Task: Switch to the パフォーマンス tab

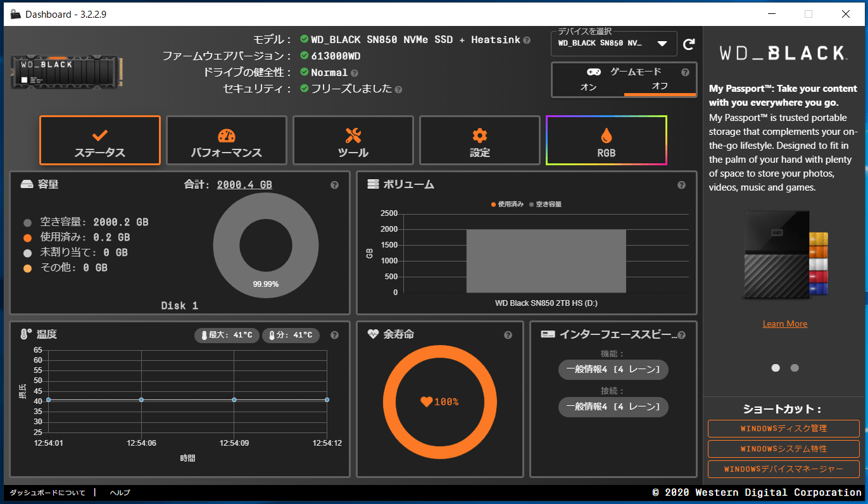Action: tap(226, 141)
